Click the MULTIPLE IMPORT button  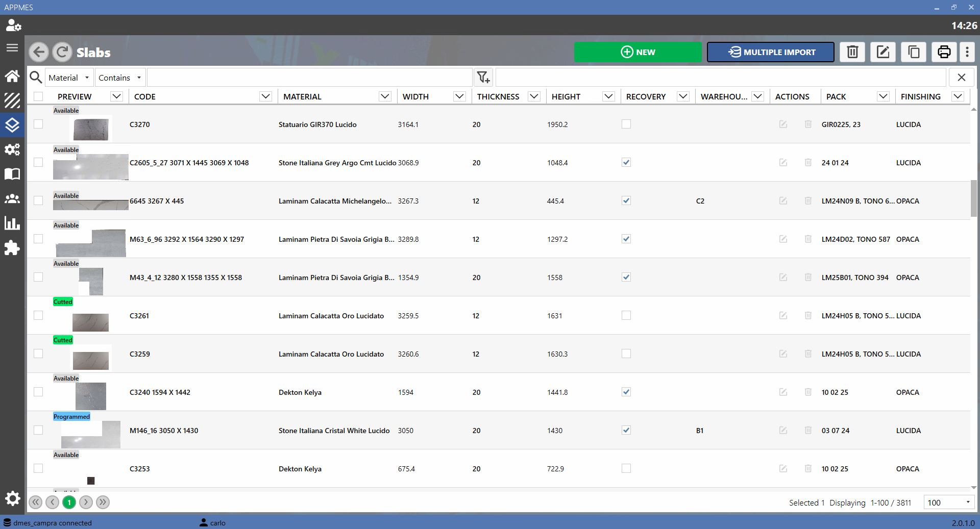tap(771, 52)
